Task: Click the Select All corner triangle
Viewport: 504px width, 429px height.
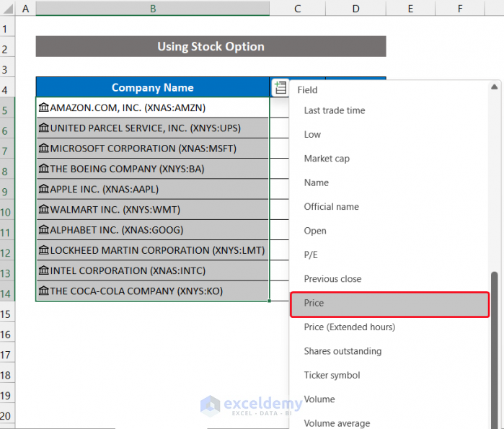Action: coord(8,9)
